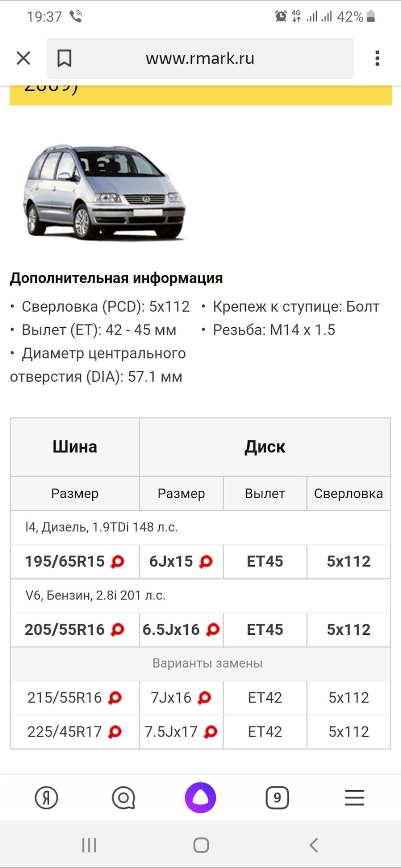Open the browser hamburger menu
The width and height of the screenshot is (401, 868).
pyautogui.click(x=354, y=798)
